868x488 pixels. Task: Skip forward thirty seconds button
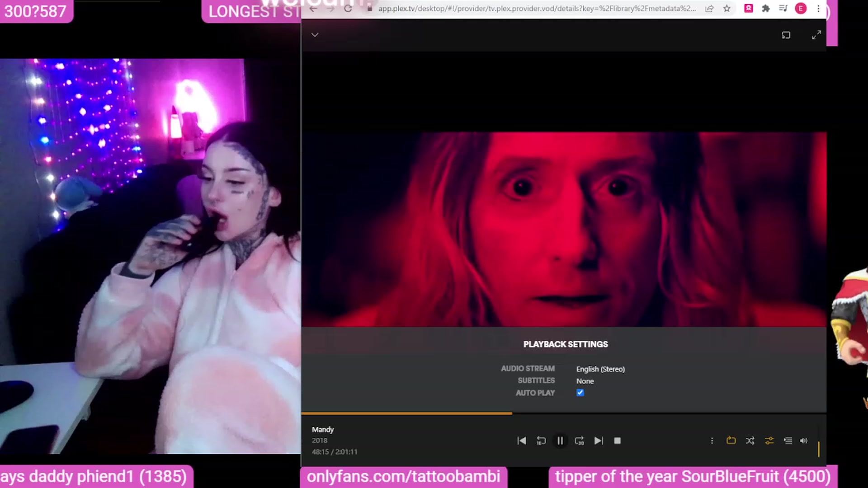pyautogui.click(x=579, y=441)
